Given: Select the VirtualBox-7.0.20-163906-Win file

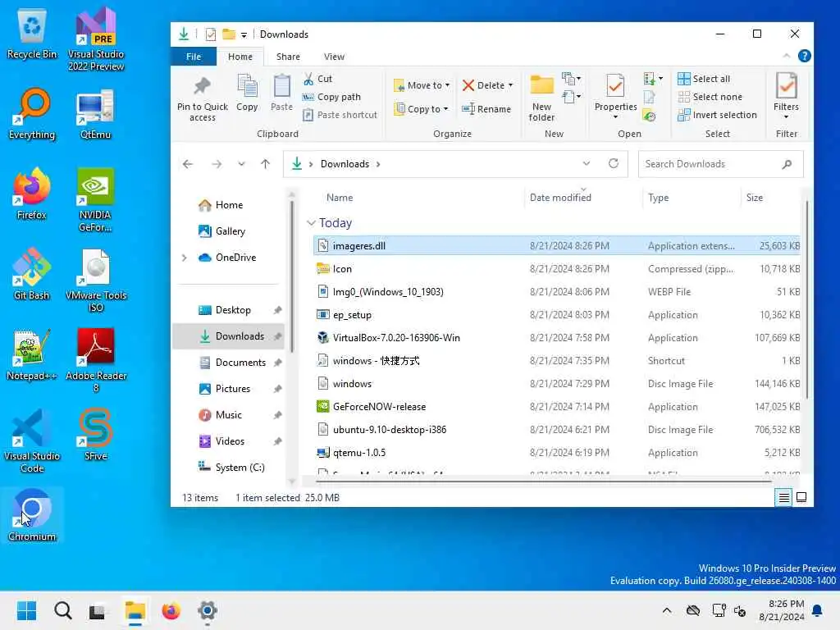Looking at the screenshot, I should coord(396,338).
